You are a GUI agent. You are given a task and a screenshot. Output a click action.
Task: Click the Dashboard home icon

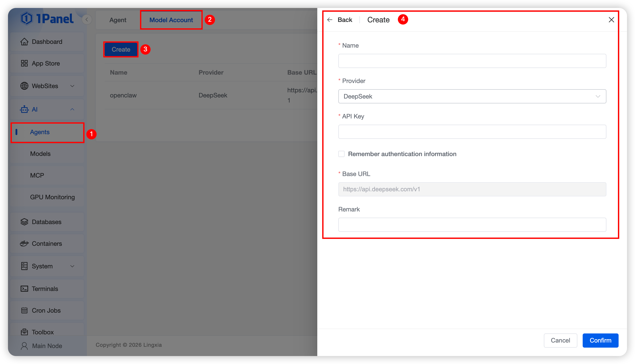point(24,42)
